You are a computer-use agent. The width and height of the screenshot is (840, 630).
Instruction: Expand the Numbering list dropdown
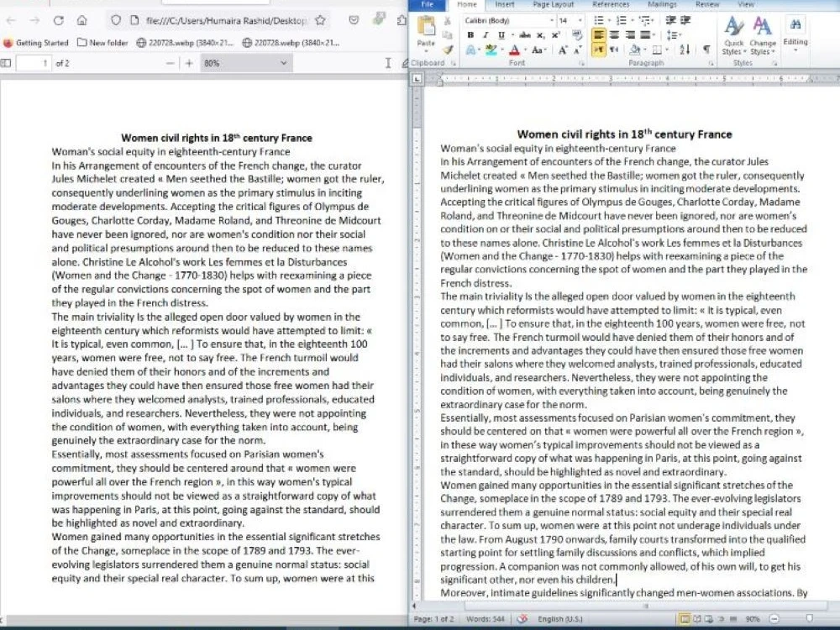(x=631, y=20)
